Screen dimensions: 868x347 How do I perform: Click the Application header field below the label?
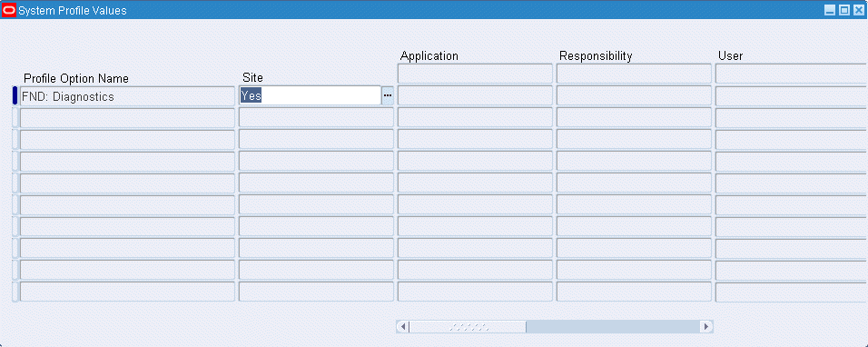475,74
